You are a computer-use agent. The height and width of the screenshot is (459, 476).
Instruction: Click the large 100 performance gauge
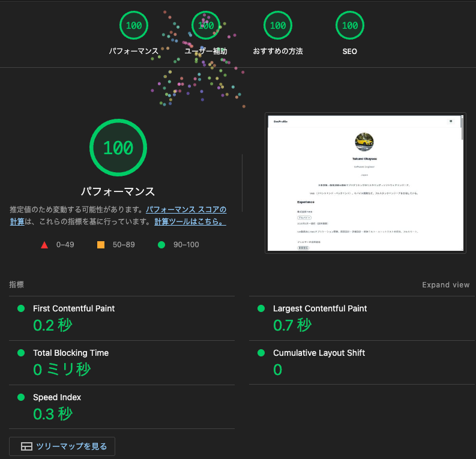pos(118,148)
